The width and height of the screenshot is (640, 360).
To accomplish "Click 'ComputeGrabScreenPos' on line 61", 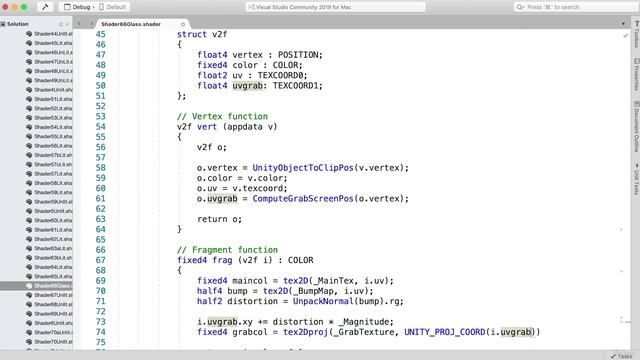I will (303, 199).
